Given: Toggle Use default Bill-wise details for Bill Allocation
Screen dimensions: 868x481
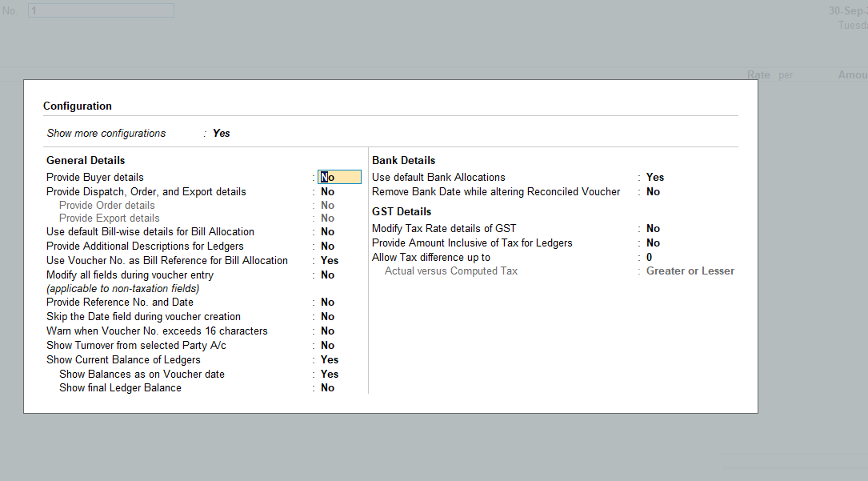Looking at the screenshot, I should point(327,231).
